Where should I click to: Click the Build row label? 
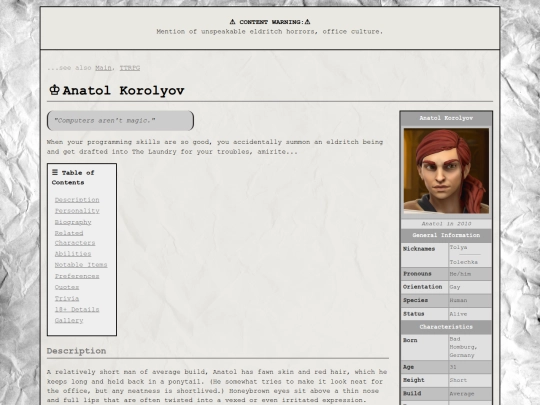[x=412, y=393]
